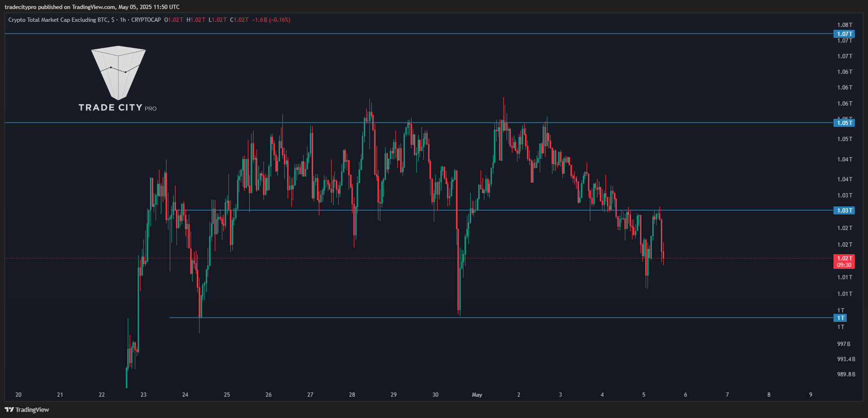Click the TradingView logo at bottom left
This screenshot has width=868, height=418.
coord(27,409)
